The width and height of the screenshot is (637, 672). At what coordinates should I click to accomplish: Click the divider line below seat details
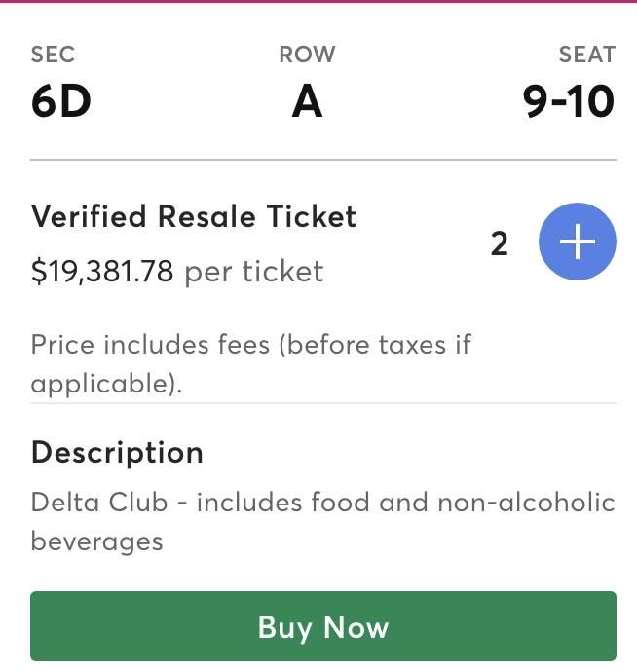coord(323,159)
